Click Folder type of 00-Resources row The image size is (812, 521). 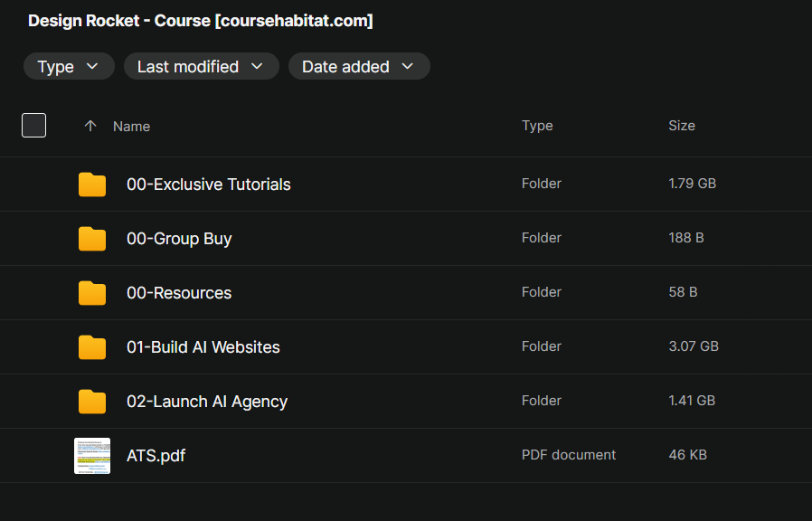click(x=541, y=292)
